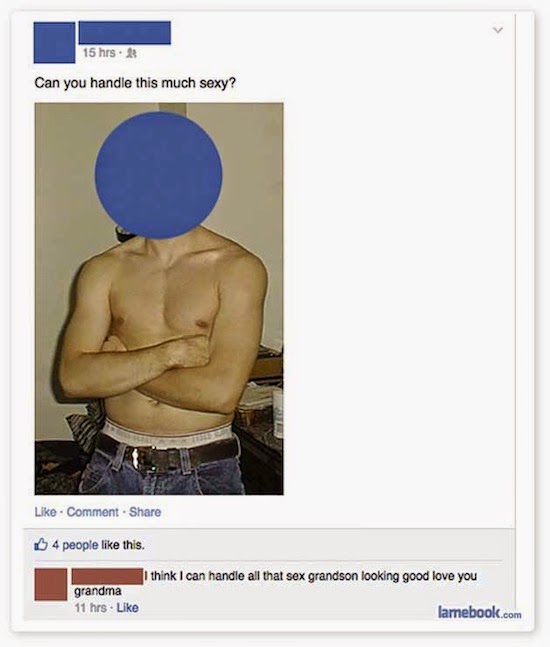Show the 4 people who liked this

(75, 545)
